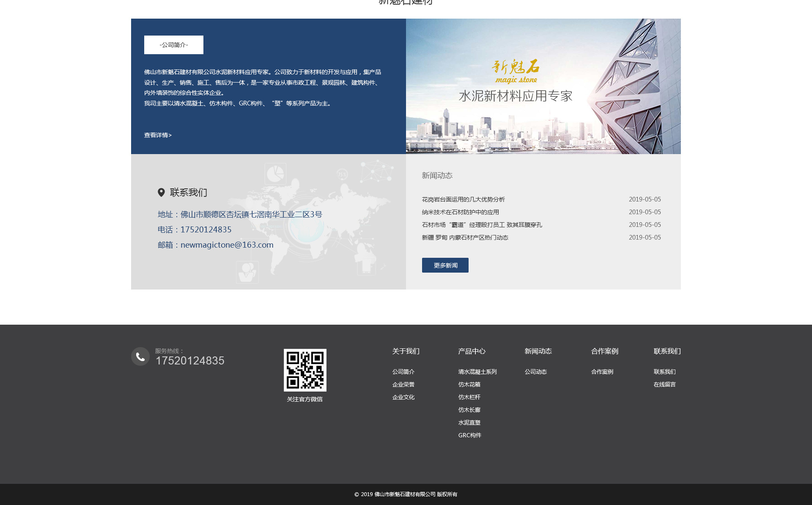Open footer link 仿木长廊
812x505 pixels.
469,410
